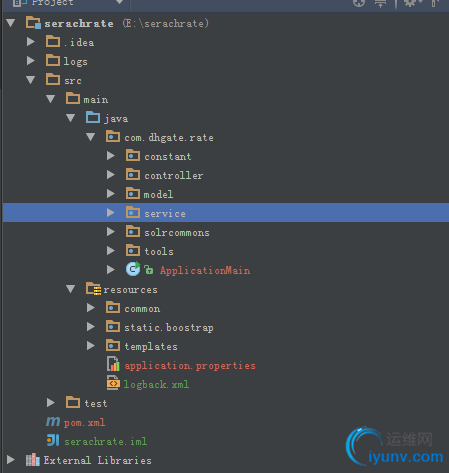449x473 pixels.
Task: Expand the test folder
Action: 51,403
